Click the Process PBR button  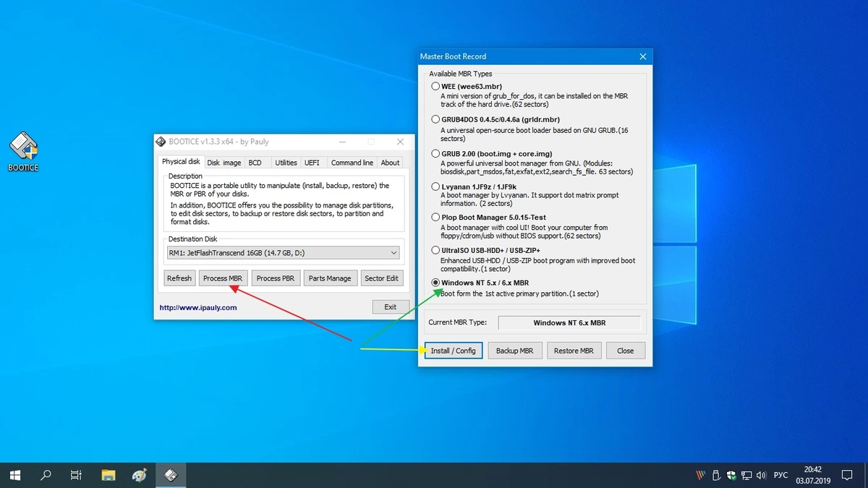(276, 278)
